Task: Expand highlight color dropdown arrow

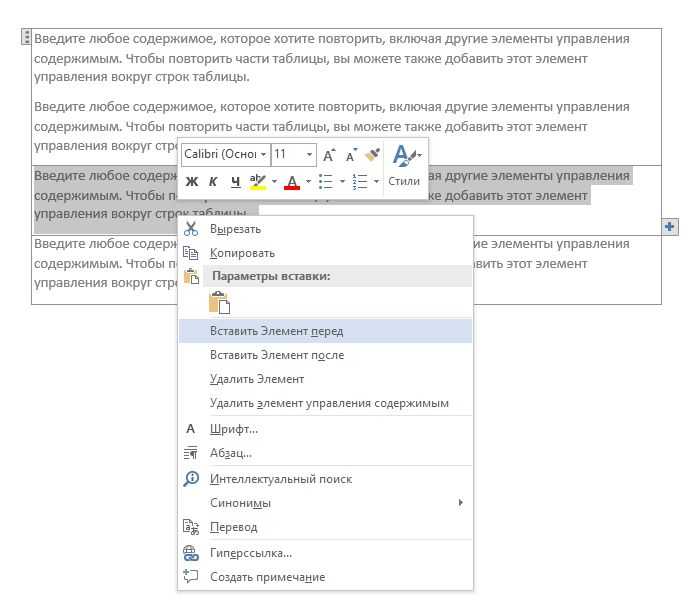Action: (274, 181)
